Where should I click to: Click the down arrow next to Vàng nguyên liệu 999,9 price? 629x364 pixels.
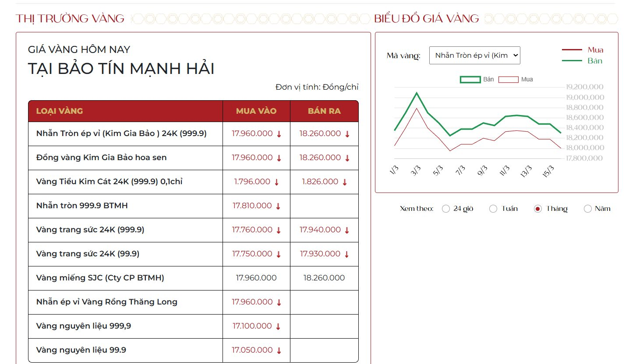coord(279,326)
